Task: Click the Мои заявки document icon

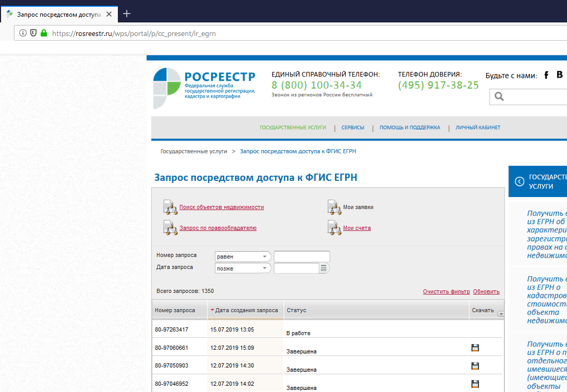Action: click(x=334, y=207)
